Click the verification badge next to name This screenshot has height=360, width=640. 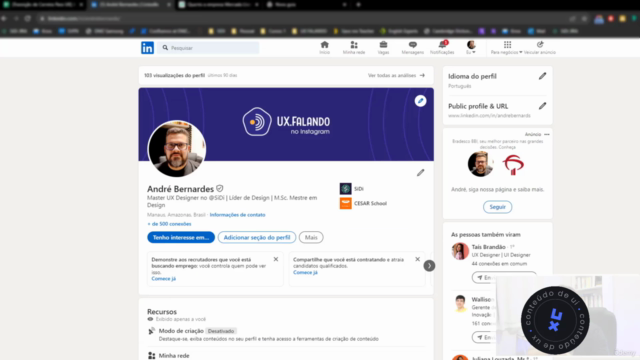pos(220,189)
